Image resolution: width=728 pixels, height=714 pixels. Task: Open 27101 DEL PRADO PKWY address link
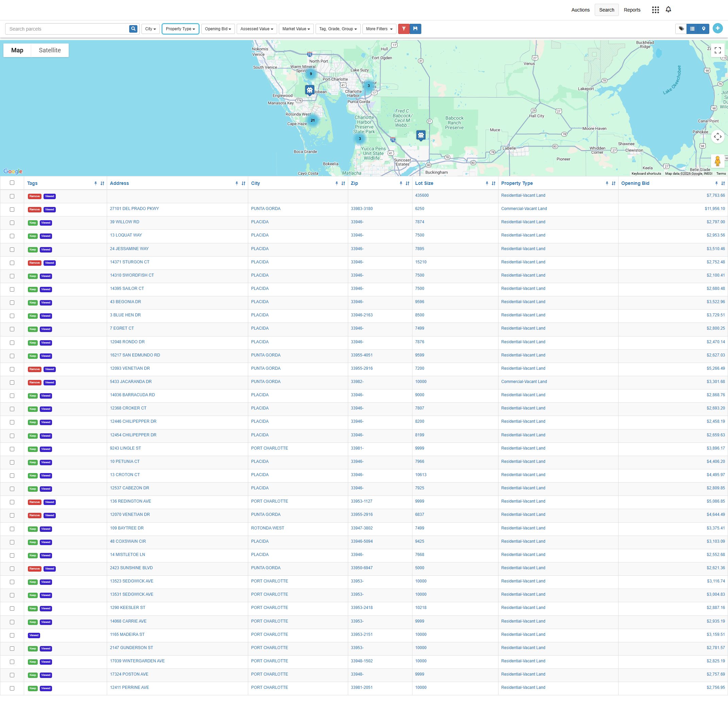coord(134,209)
